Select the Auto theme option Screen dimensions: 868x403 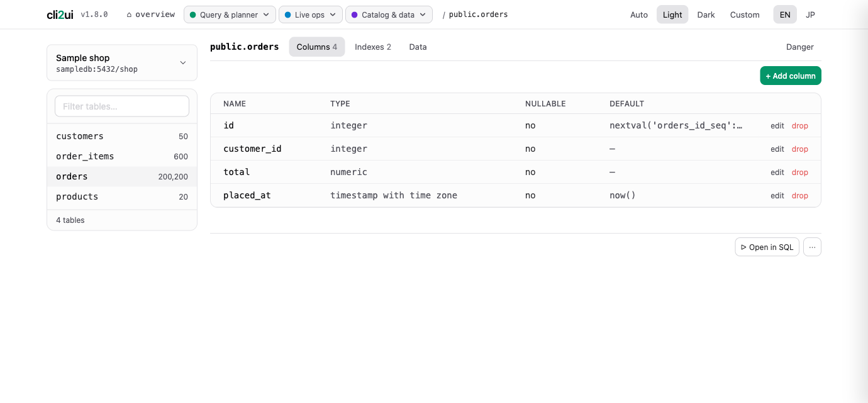(639, 14)
